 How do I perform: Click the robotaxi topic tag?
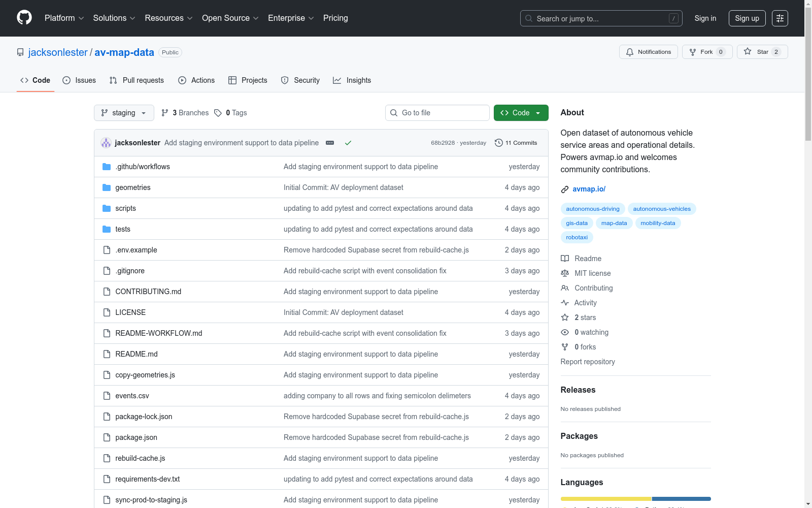[577, 237]
